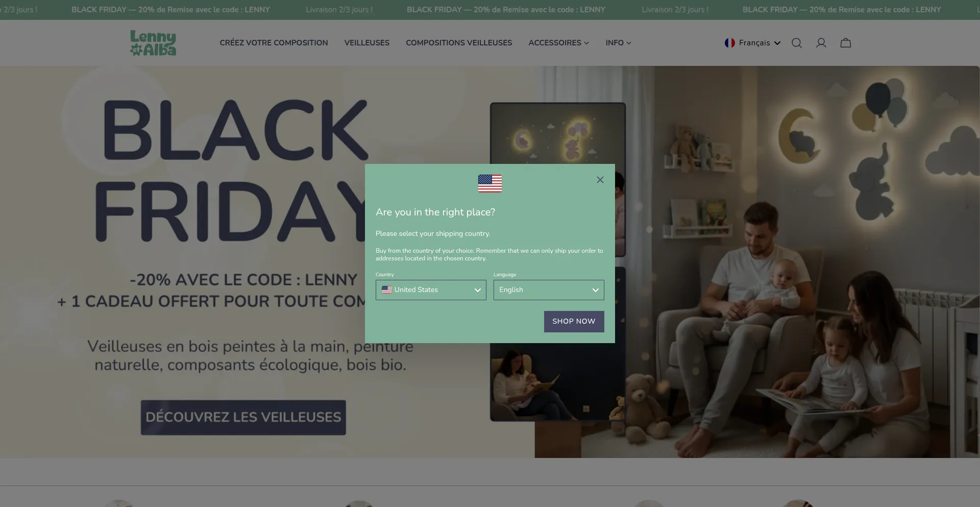Open the Français language selector
Screen dimensions: 980x507
click(x=753, y=43)
